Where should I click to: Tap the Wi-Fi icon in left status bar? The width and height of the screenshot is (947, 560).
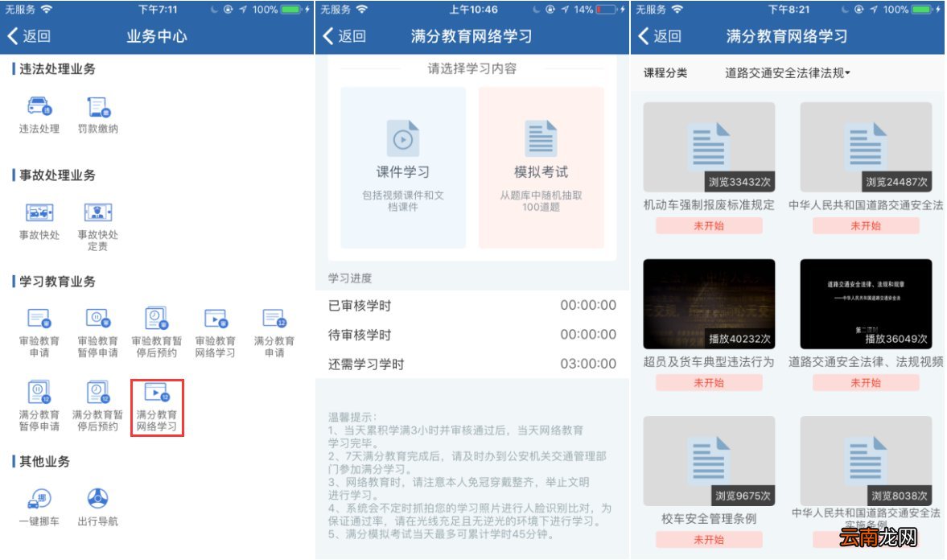click(47, 9)
